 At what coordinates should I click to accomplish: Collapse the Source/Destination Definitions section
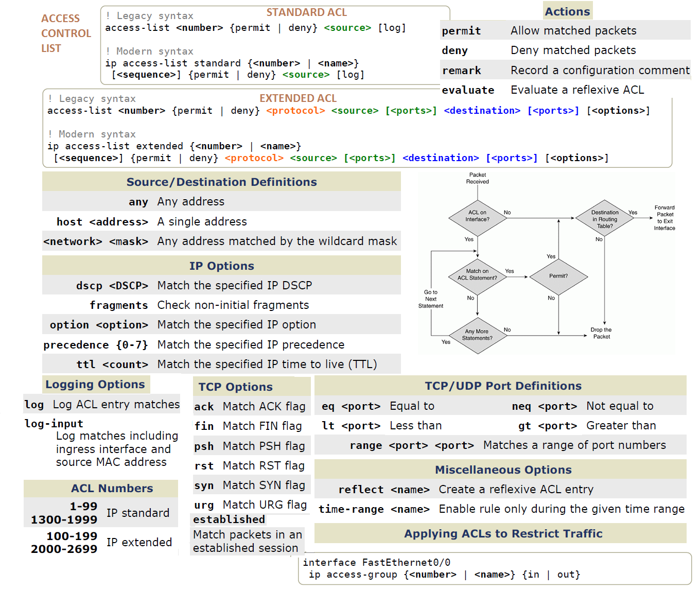(x=221, y=181)
